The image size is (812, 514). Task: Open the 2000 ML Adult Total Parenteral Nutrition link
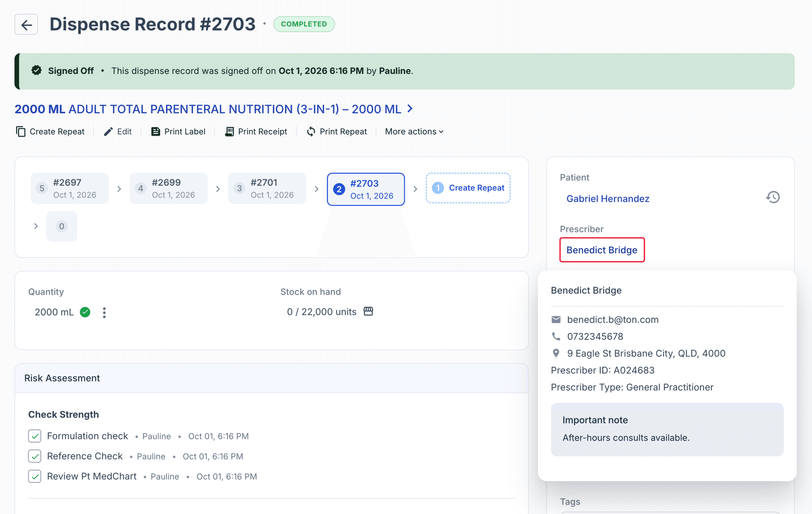pyautogui.click(x=208, y=109)
